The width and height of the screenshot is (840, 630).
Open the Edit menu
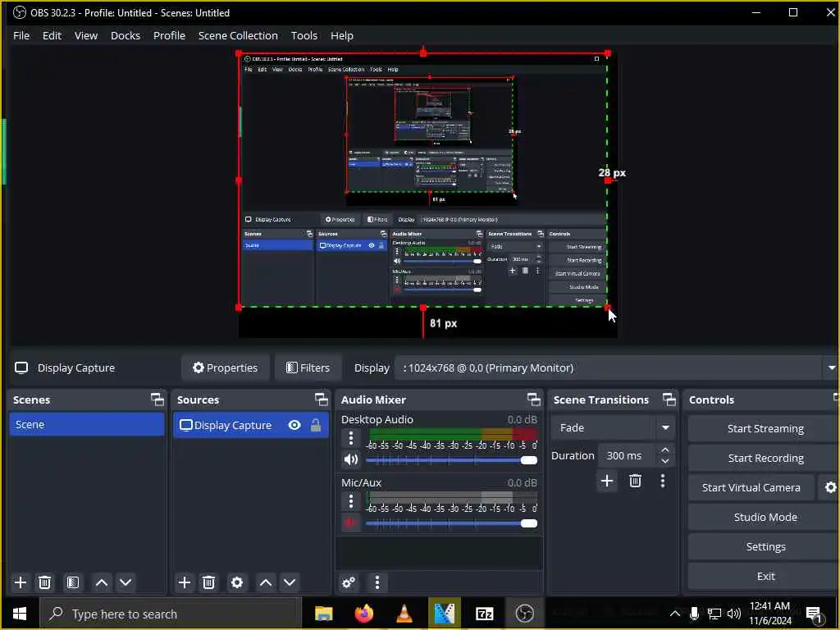coord(52,35)
